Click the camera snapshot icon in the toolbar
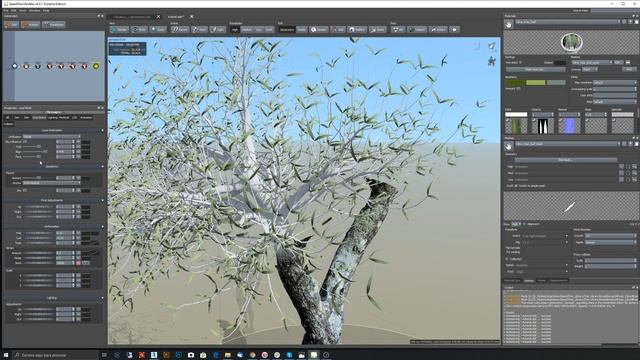This screenshot has width=640, height=360. pyautogui.click(x=455, y=29)
